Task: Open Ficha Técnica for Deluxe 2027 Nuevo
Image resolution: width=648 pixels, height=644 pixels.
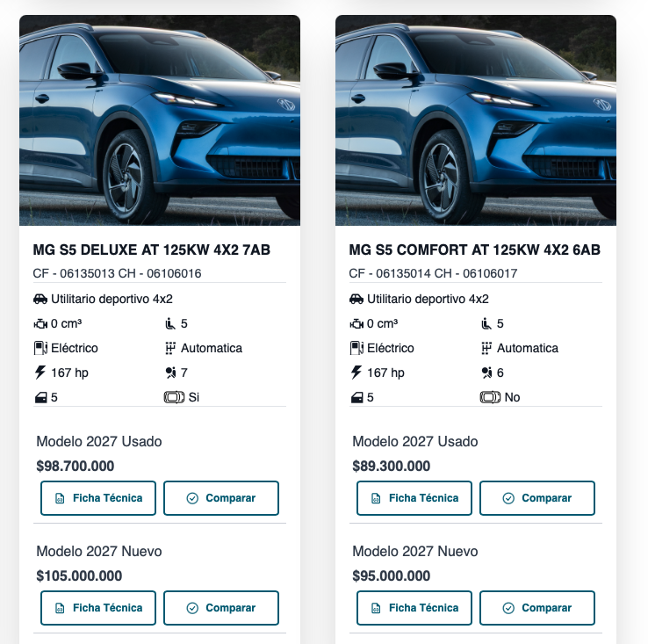Action: coord(98,608)
